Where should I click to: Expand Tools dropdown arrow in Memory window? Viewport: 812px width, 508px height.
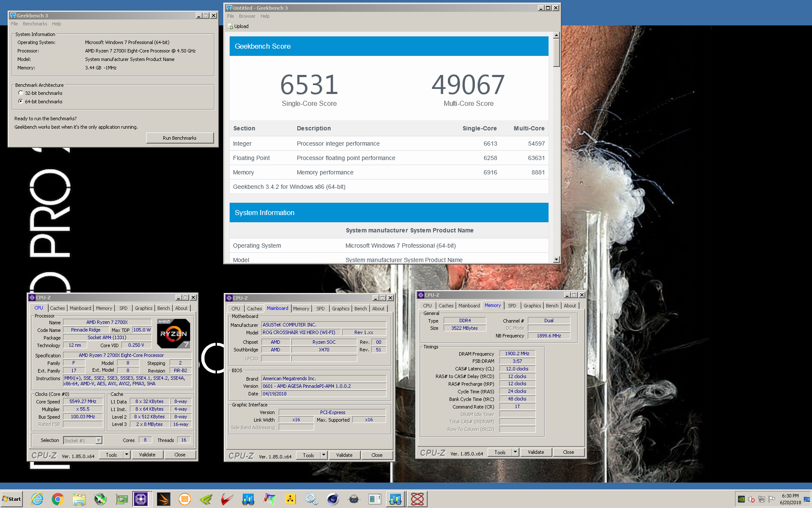515,452
